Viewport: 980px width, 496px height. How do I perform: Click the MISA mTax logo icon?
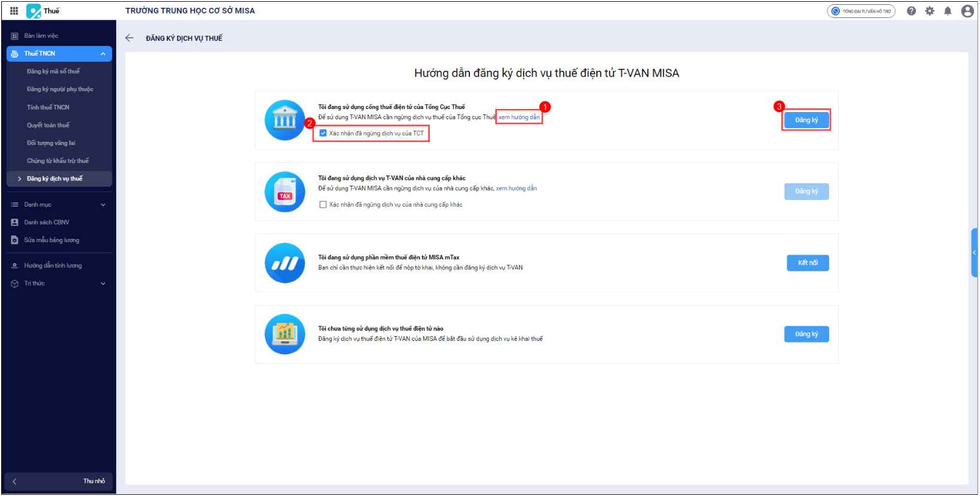point(285,263)
